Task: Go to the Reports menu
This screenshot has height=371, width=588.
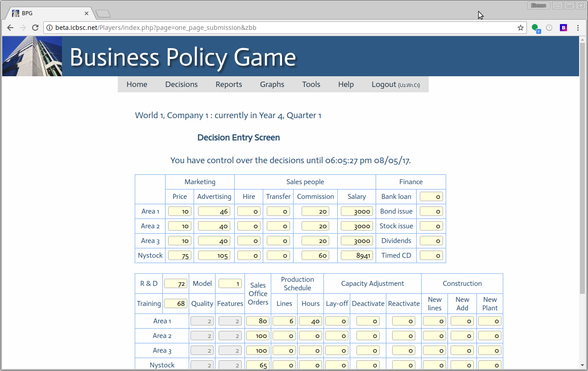Action: coord(228,84)
